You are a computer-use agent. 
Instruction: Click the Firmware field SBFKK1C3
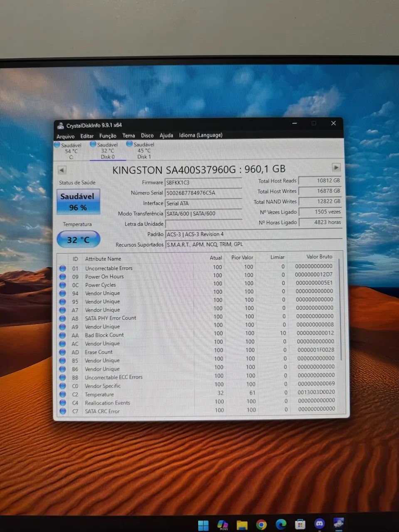[204, 182]
